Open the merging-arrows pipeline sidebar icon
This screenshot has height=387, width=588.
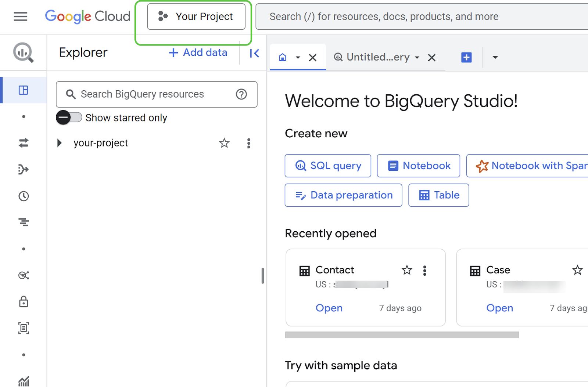24,169
